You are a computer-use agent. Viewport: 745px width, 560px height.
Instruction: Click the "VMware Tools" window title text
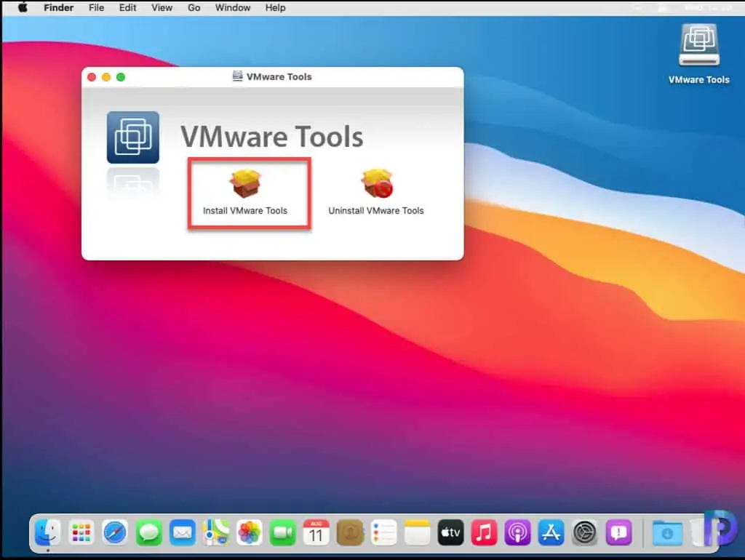(x=279, y=76)
